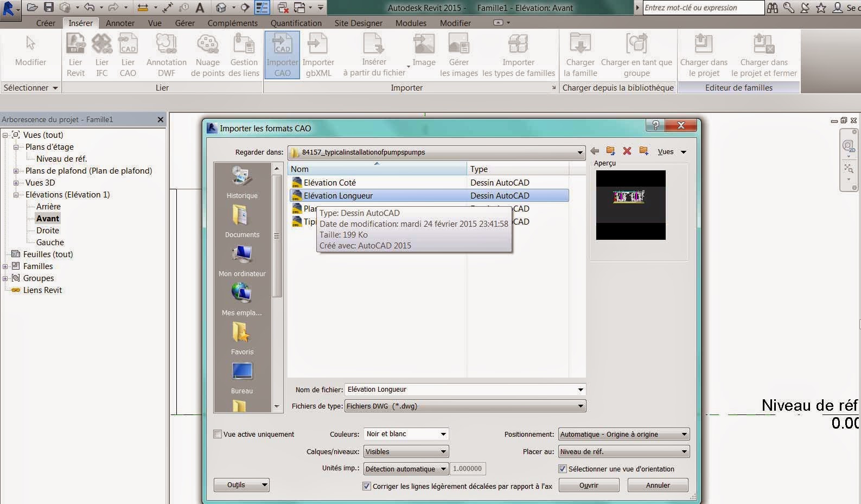Click the Aperçu preview thumbnail

coord(630,205)
